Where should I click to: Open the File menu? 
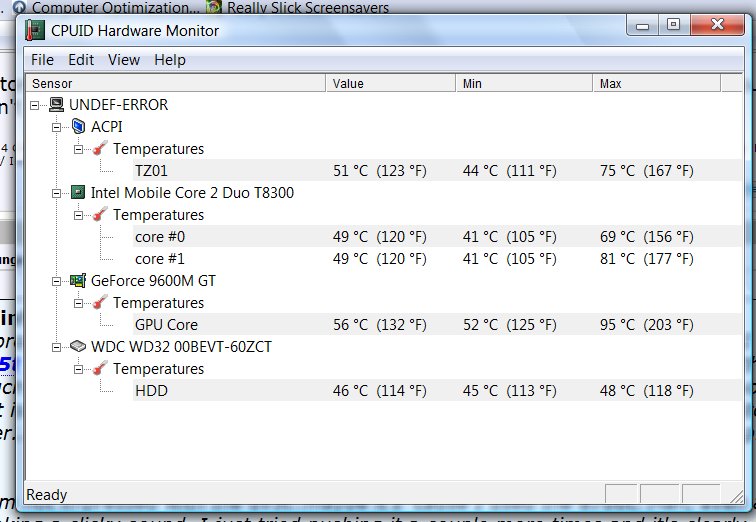click(x=42, y=60)
